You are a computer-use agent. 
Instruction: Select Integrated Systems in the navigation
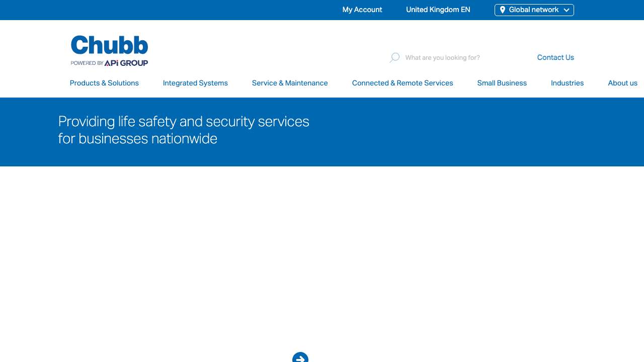click(195, 83)
